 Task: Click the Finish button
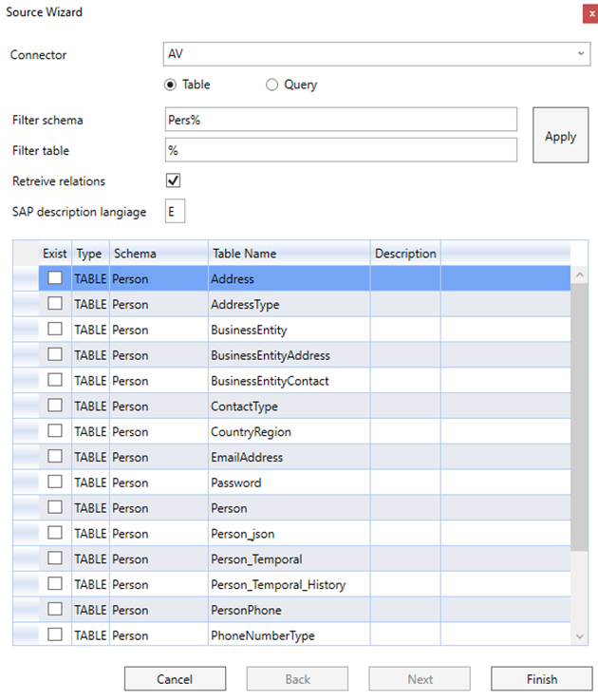[542, 679]
